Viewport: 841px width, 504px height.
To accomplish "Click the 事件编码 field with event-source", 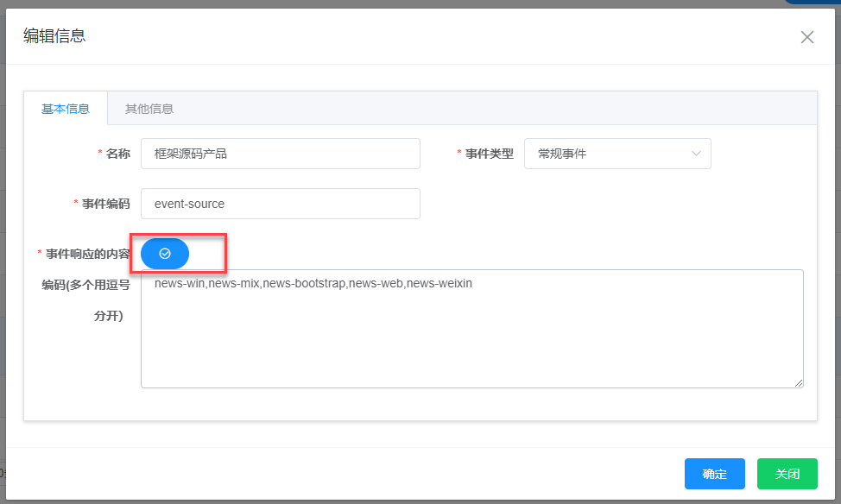I will tap(281, 204).
